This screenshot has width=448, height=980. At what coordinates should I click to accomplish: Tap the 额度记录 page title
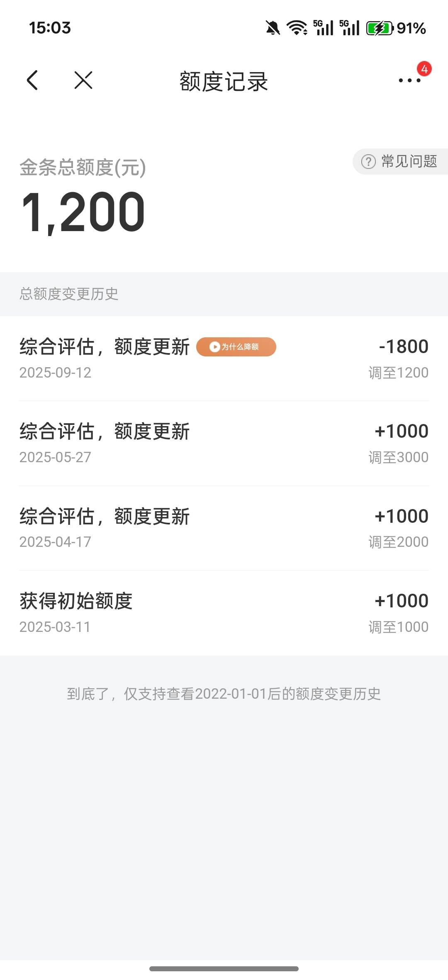tap(224, 81)
